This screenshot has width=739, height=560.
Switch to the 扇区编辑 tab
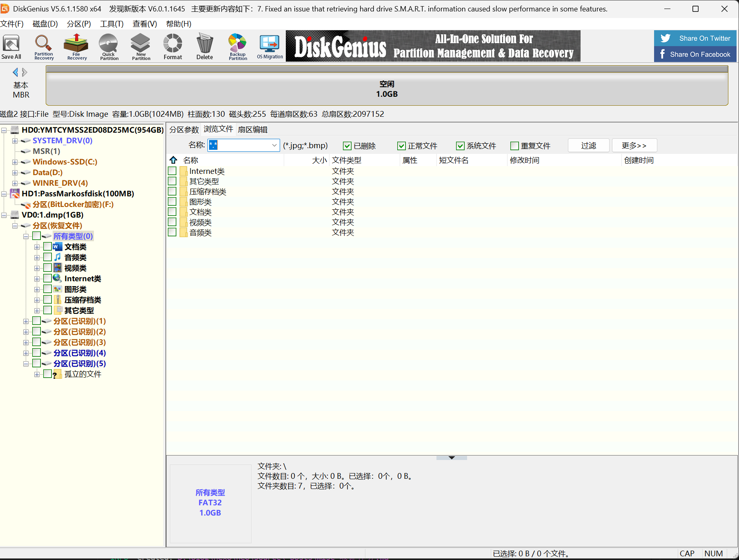[x=253, y=129]
